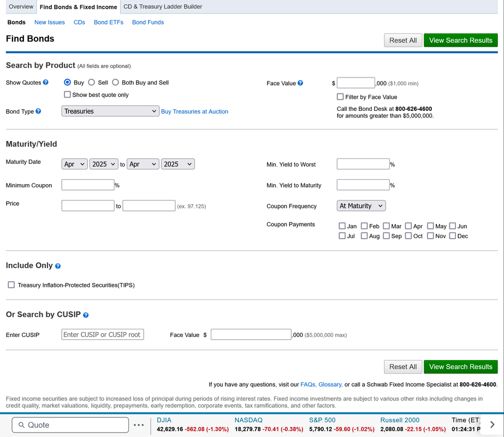Open the maturity start month dropdown
Viewport: 504px width, 437px height.
point(75,164)
